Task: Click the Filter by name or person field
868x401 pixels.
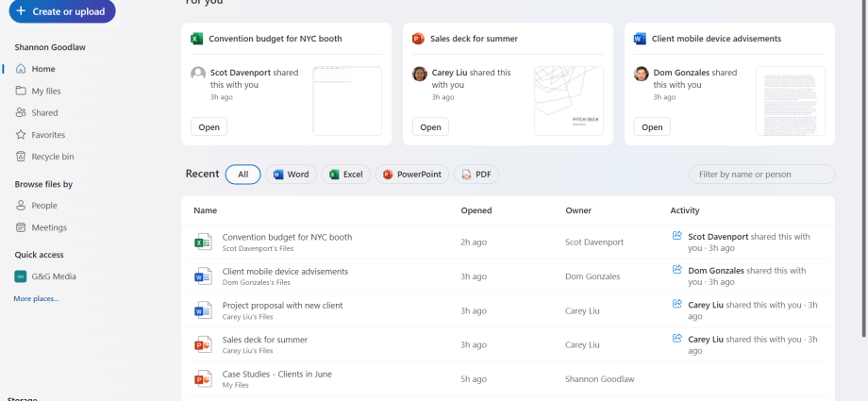Action: (x=761, y=175)
